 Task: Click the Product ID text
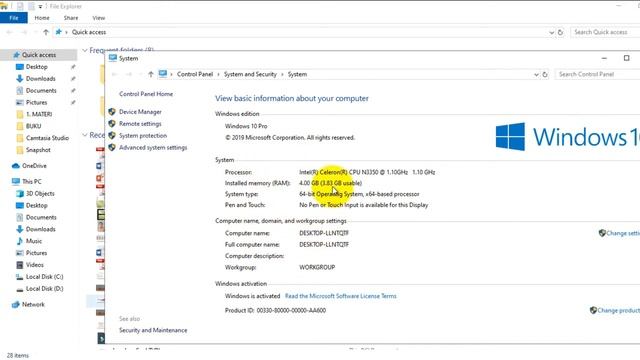click(x=275, y=310)
